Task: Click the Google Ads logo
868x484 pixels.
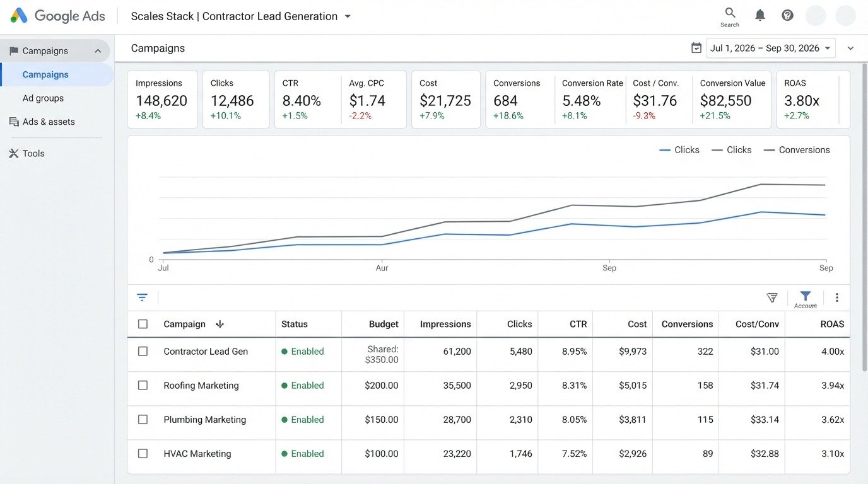Action: tap(57, 16)
